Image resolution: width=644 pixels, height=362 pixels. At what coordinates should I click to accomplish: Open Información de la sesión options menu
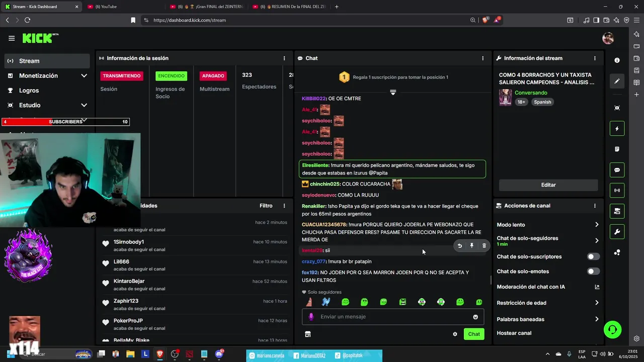click(284, 58)
